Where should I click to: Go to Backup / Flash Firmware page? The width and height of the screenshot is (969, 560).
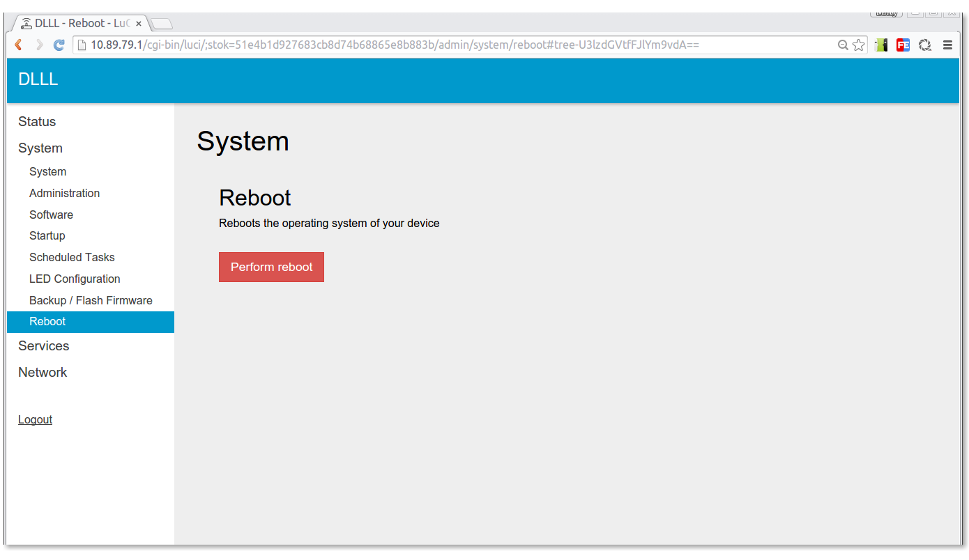(91, 301)
